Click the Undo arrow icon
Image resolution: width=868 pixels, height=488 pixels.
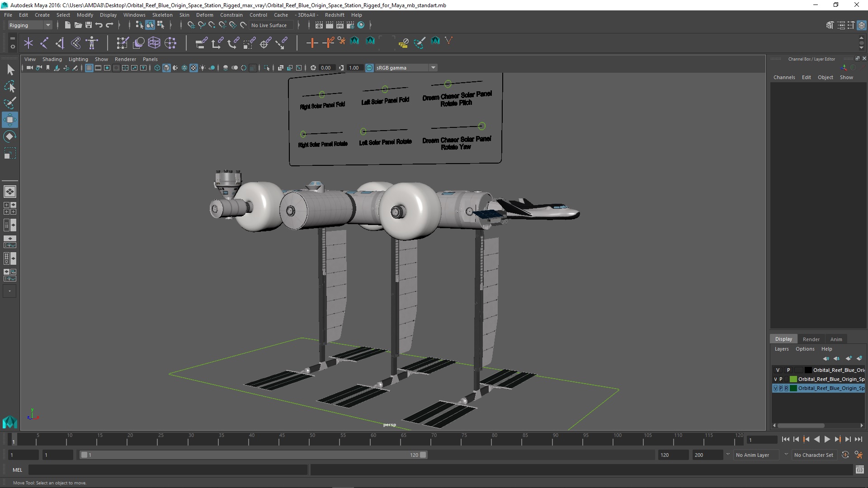tap(99, 25)
